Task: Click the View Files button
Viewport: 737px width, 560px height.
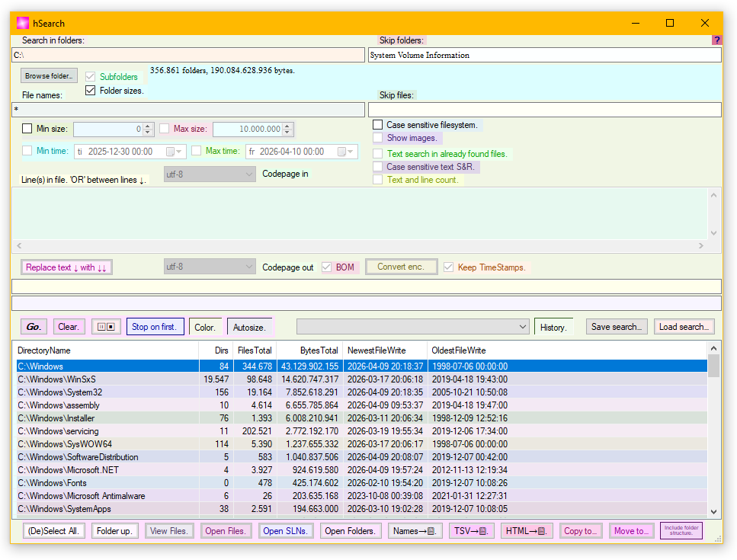Action: click(x=168, y=531)
